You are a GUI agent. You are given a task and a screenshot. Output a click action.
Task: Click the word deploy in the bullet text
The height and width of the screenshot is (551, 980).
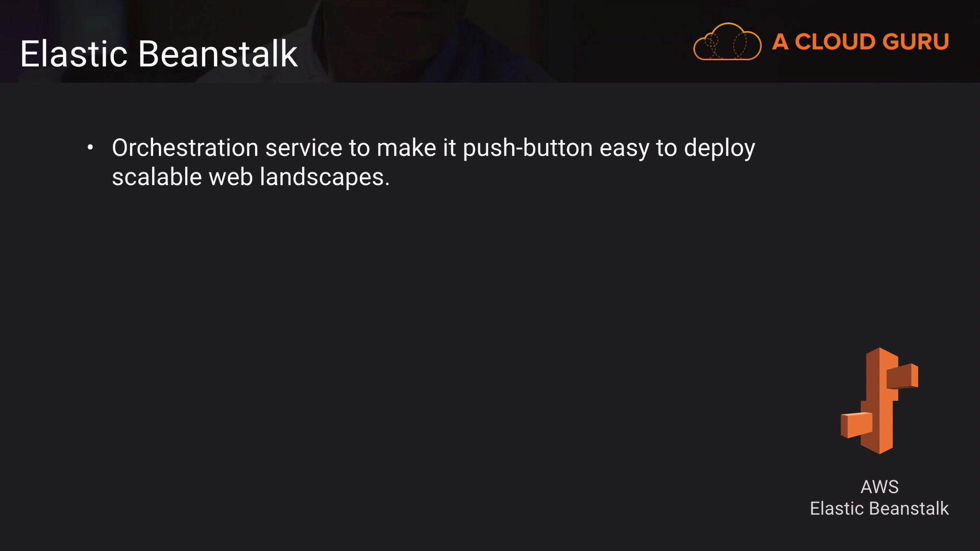pyautogui.click(x=719, y=149)
